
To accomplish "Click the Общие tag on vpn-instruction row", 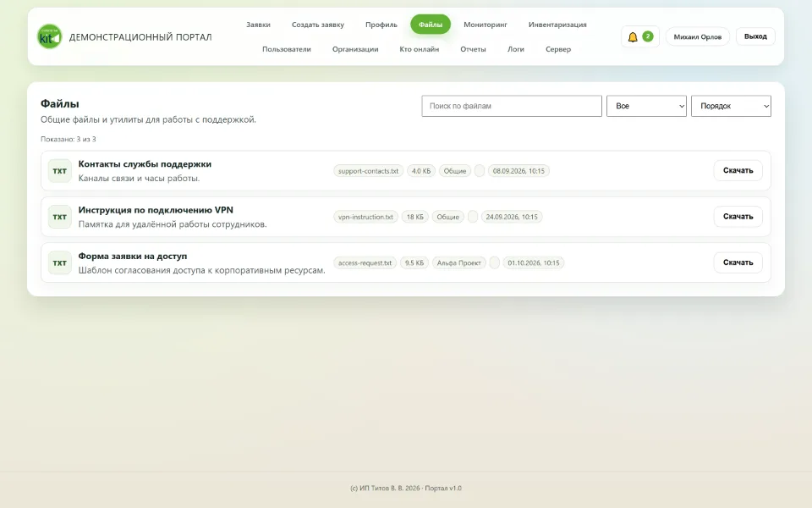I will pyautogui.click(x=448, y=218).
